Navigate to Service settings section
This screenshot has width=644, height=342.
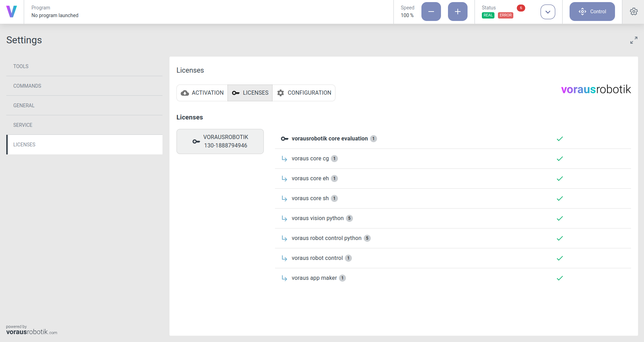click(23, 125)
